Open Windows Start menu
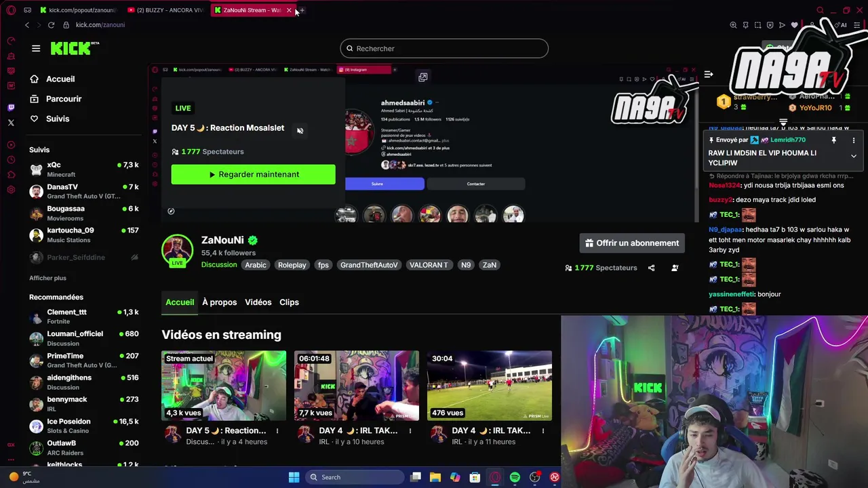 [294, 477]
